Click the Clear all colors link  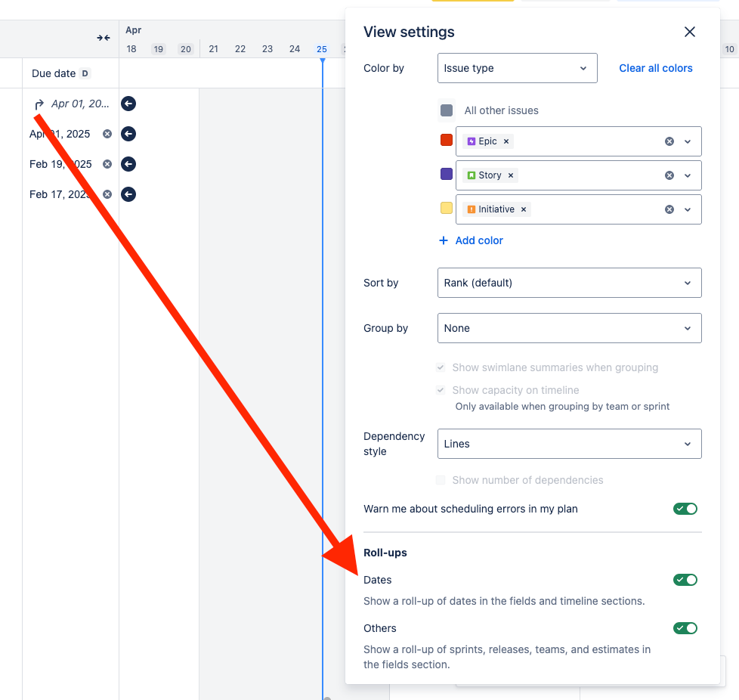[x=655, y=68]
